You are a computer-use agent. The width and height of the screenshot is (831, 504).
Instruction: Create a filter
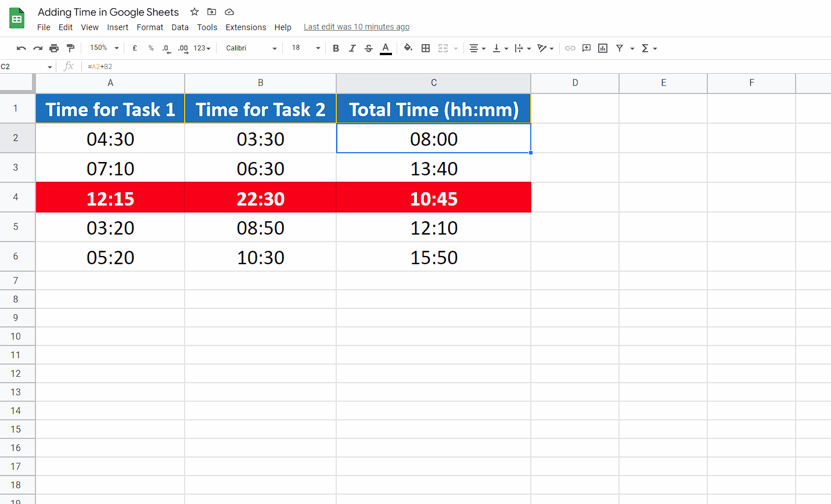click(x=620, y=48)
